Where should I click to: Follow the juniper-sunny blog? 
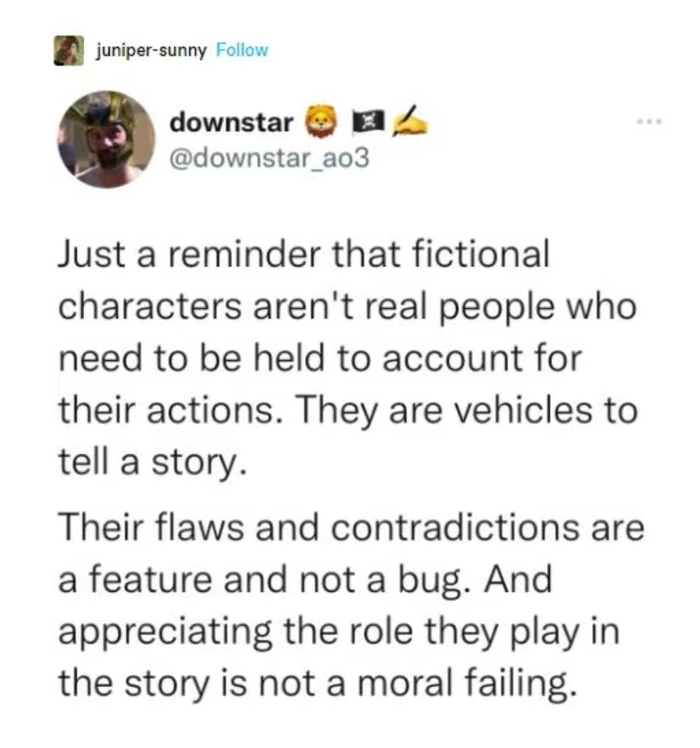point(240,51)
